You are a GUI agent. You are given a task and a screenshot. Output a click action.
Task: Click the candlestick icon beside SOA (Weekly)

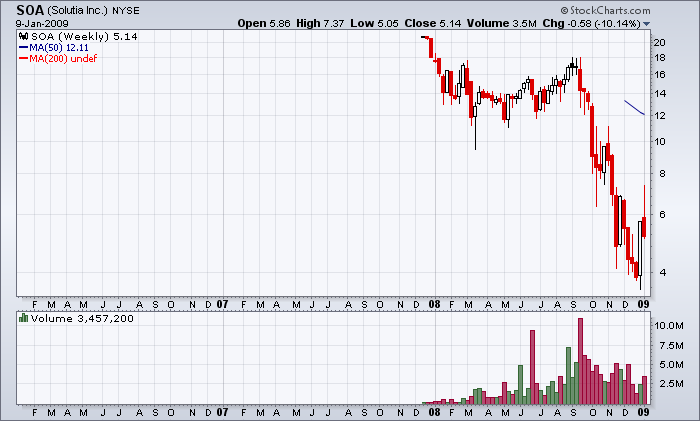pos(24,37)
